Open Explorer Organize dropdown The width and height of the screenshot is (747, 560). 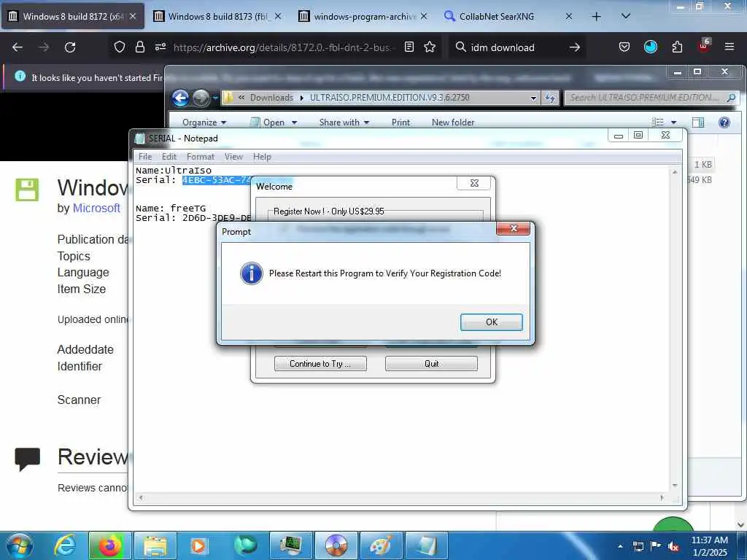click(x=204, y=122)
